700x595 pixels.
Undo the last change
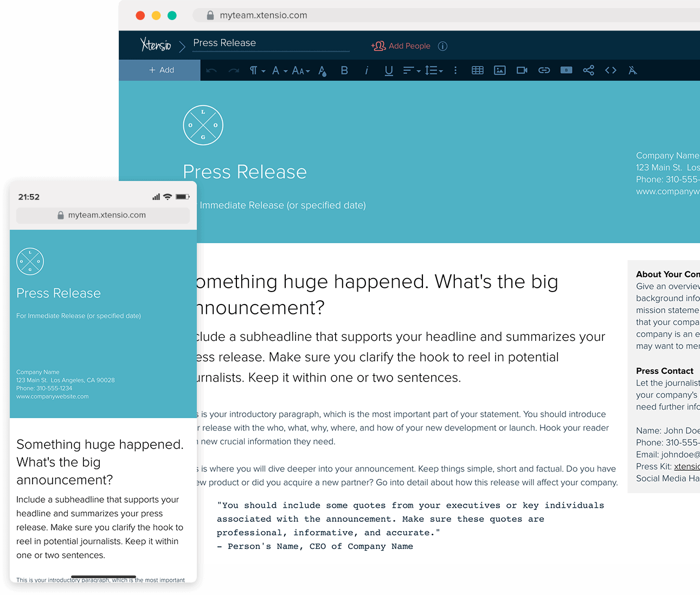[x=211, y=70]
